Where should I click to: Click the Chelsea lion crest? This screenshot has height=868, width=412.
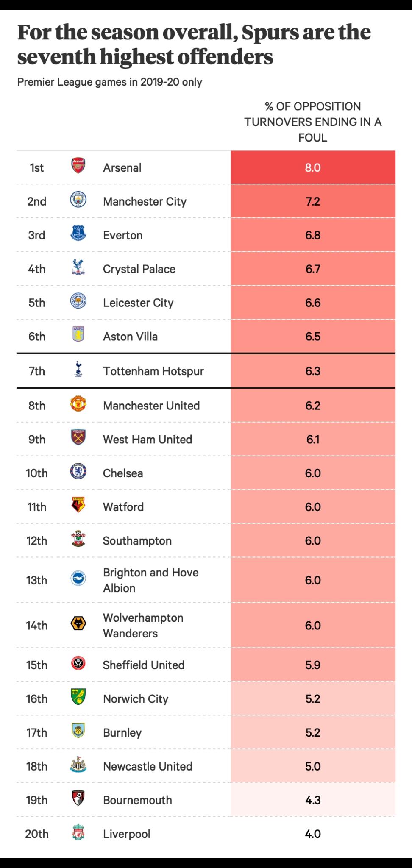point(78,471)
